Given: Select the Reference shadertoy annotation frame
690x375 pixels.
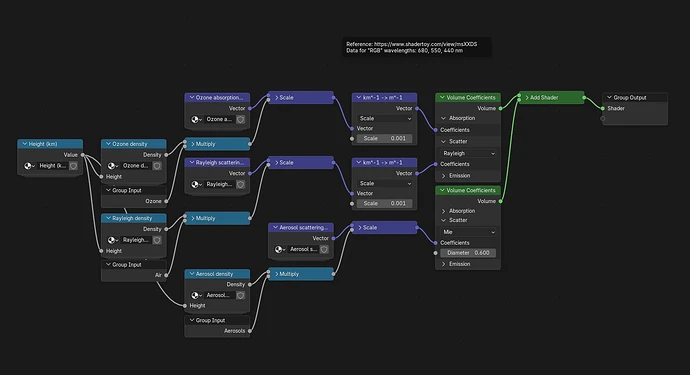Looking at the screenshot, I should pos(417,47).
